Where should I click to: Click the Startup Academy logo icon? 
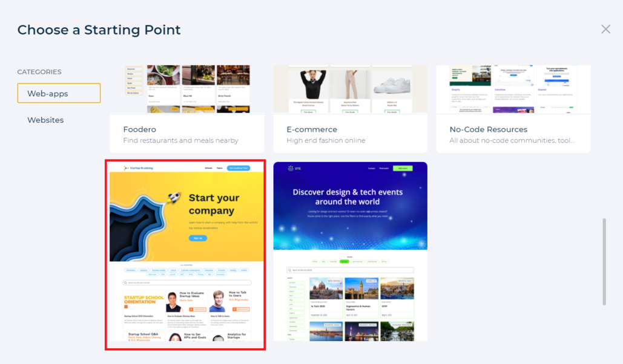click(x=126, y=168)
